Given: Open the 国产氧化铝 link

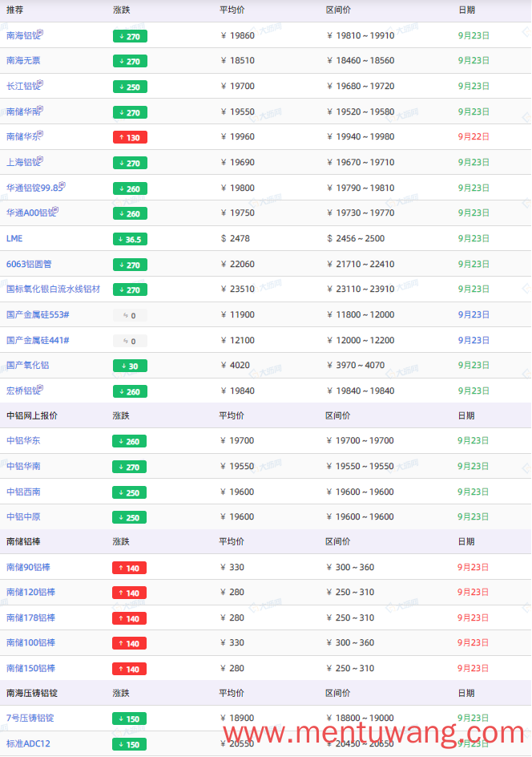Looking at the screenshot, I should point(27,366).
